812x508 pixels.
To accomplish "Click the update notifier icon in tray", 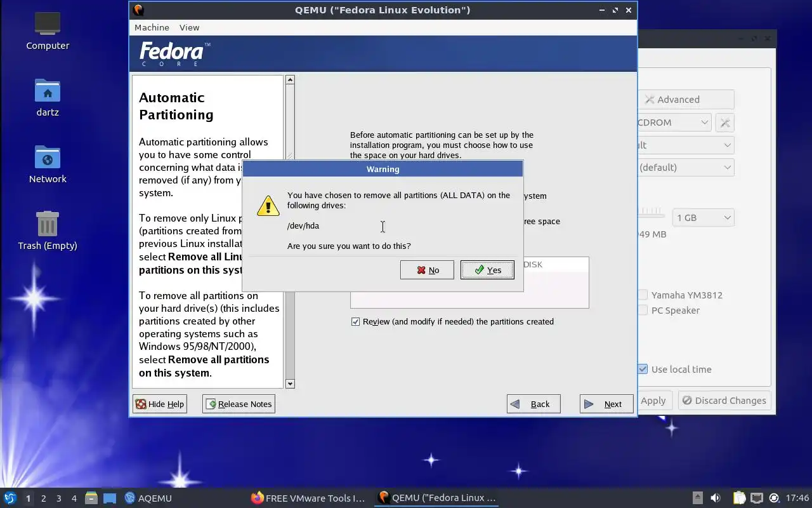I will 774,498.
